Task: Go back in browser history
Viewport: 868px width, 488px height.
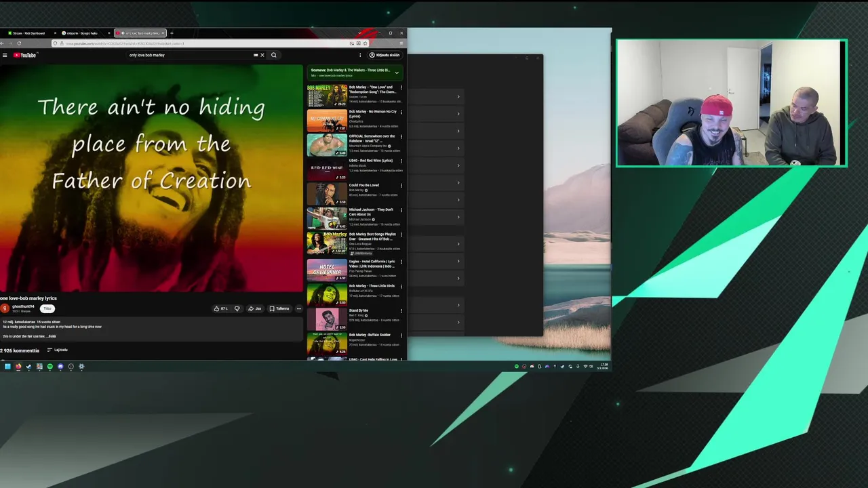Action: tap(2, 43)
